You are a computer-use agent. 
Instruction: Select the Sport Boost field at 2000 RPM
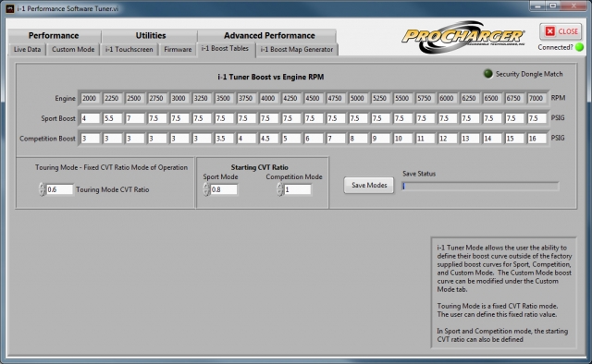point(90,118)
